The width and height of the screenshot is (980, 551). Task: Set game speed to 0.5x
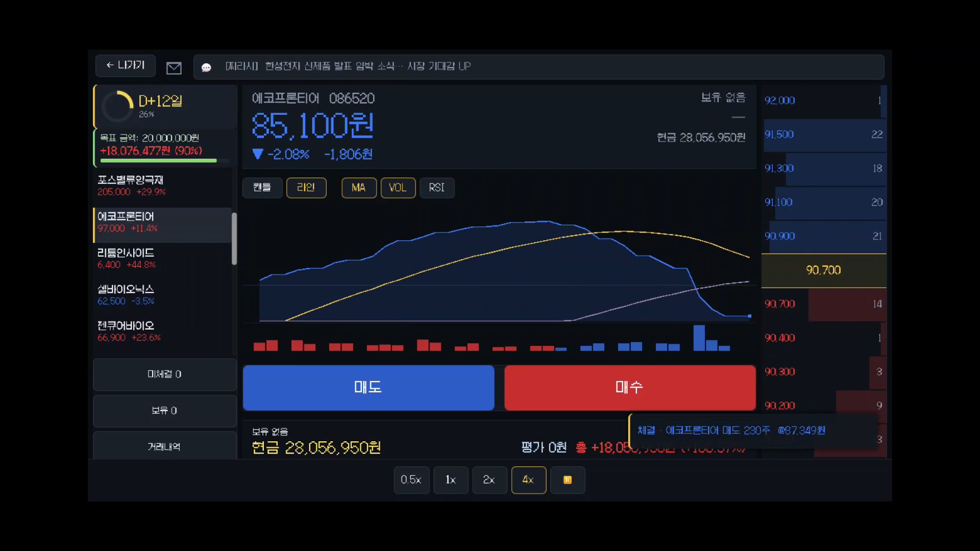411,480
